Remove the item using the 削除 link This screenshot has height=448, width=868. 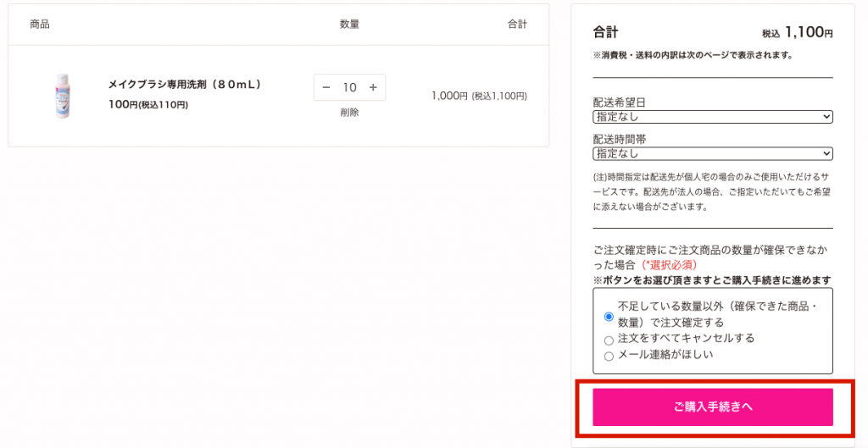coord(349,112)
